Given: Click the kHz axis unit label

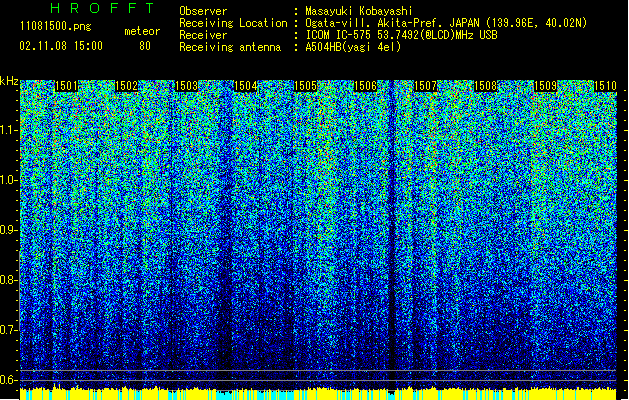Looking at the screenshot, I should [x=9, y=81].
